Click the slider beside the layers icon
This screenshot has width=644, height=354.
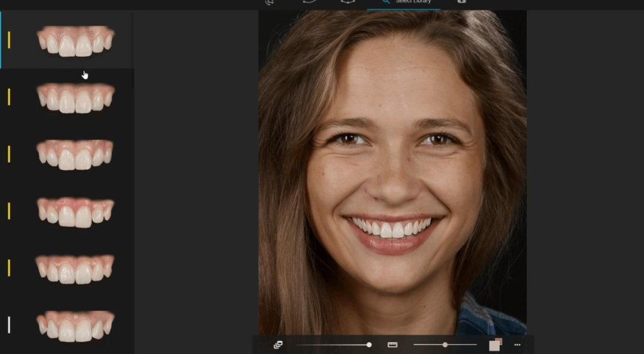coord(334,345)
